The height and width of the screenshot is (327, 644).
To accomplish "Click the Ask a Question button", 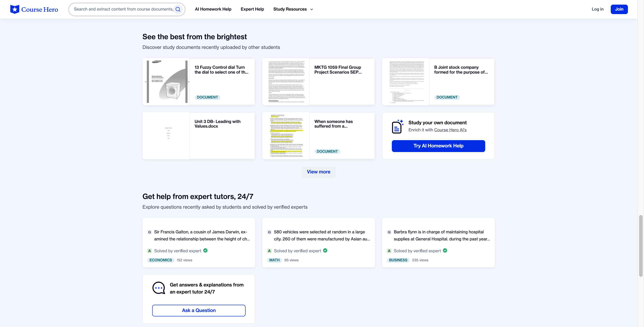I will 199,310.
